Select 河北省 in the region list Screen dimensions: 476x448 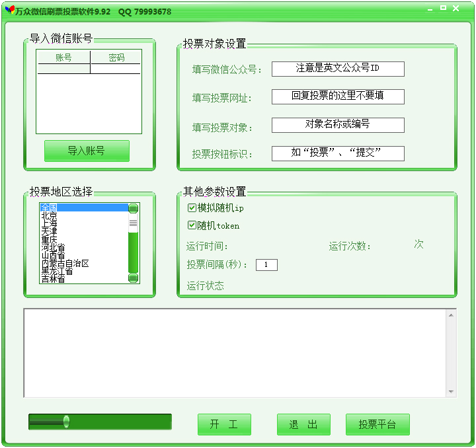[84, 247]
